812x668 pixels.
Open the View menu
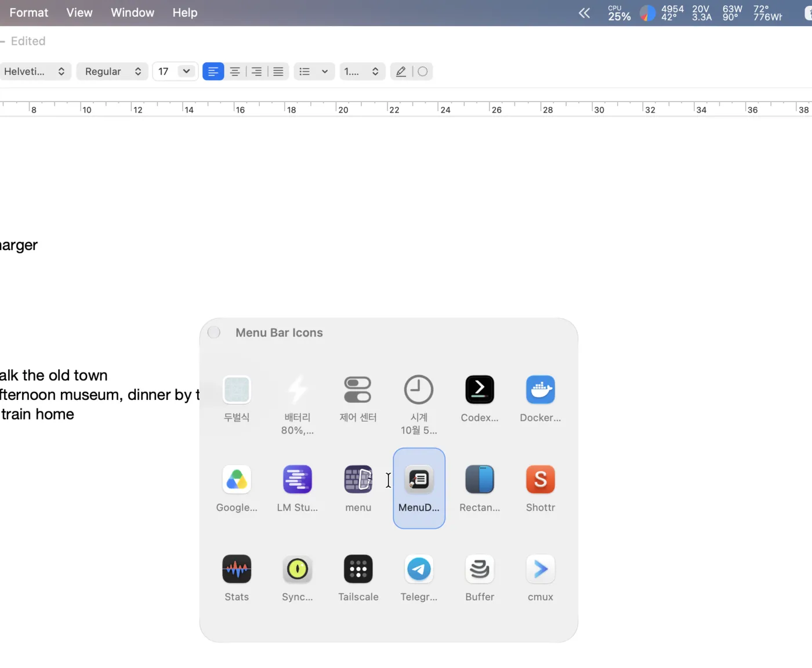pyautogui.click(x=79, y=13)
